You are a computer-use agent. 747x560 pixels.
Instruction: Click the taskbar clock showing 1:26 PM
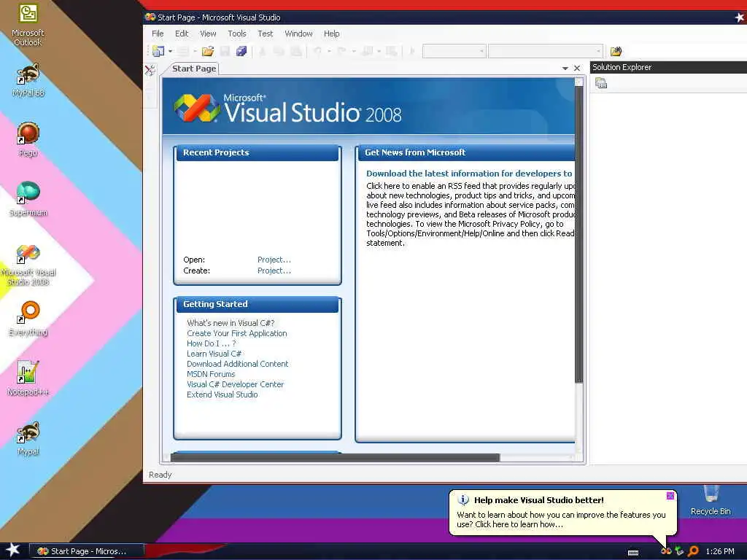tap(720, 551)
